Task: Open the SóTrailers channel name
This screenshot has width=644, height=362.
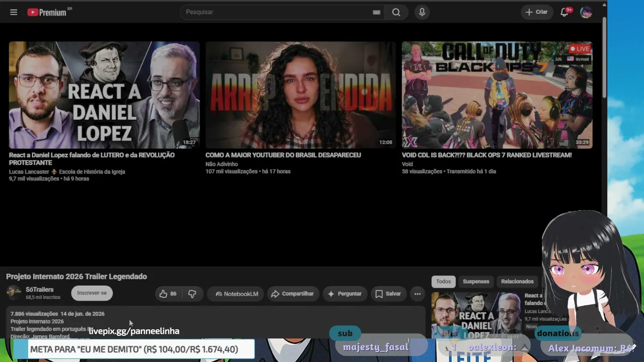Action: 39,290
